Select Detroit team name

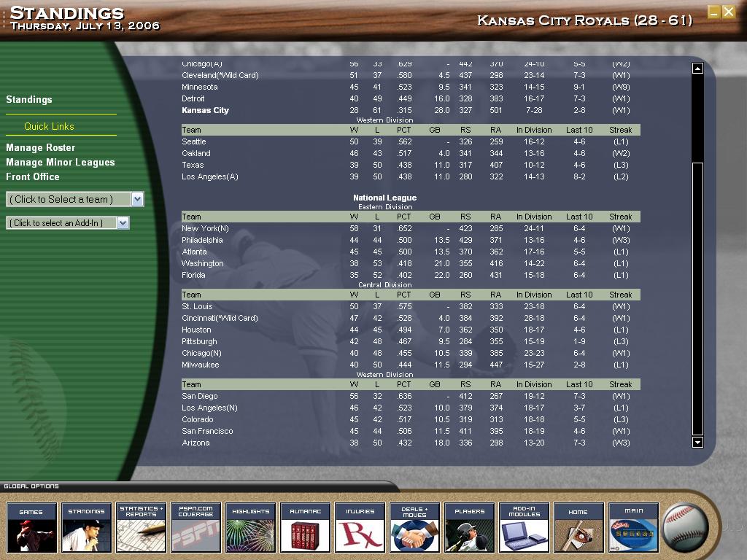pos(193,98)
